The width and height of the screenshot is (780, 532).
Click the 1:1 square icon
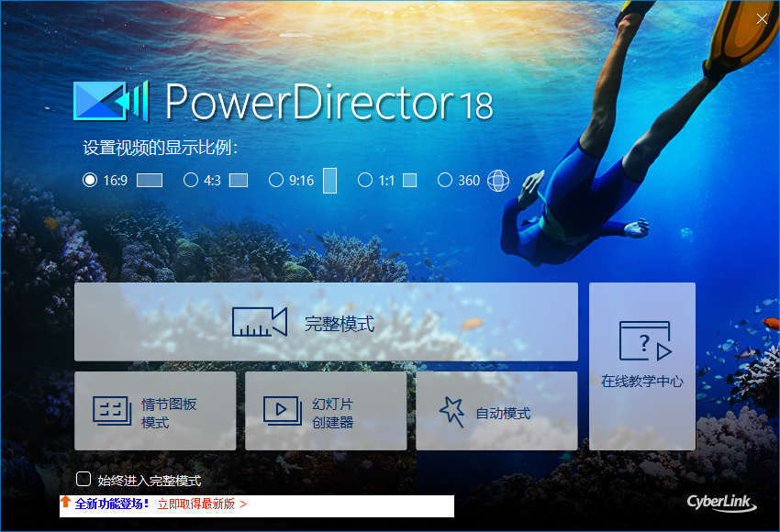pyautogui.click(x=409, y=181)
